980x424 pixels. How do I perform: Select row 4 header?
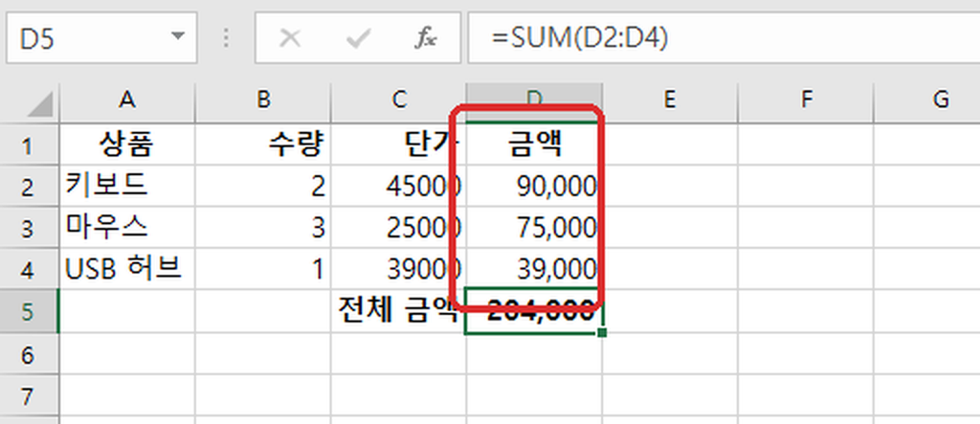click(x=30, y=269)
